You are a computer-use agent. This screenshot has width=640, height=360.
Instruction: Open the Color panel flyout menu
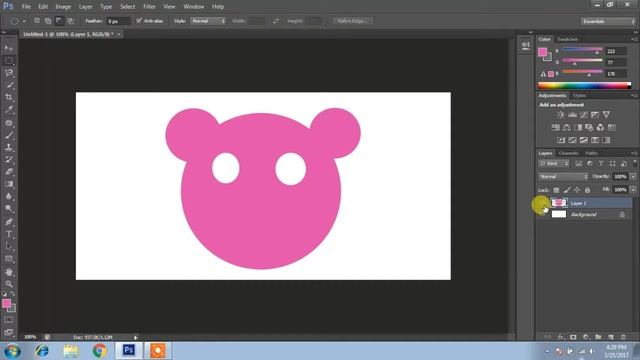[x=634, y=39]
